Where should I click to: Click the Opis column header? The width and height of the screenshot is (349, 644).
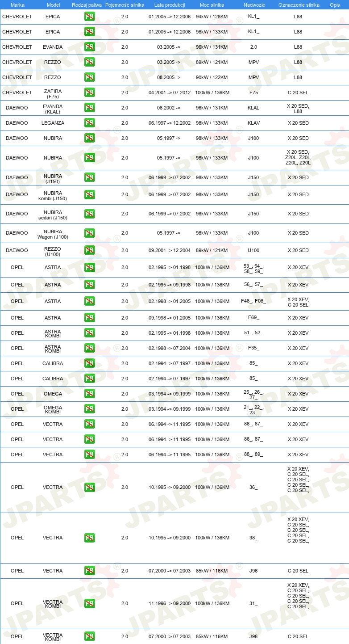(x=335, y=4)
